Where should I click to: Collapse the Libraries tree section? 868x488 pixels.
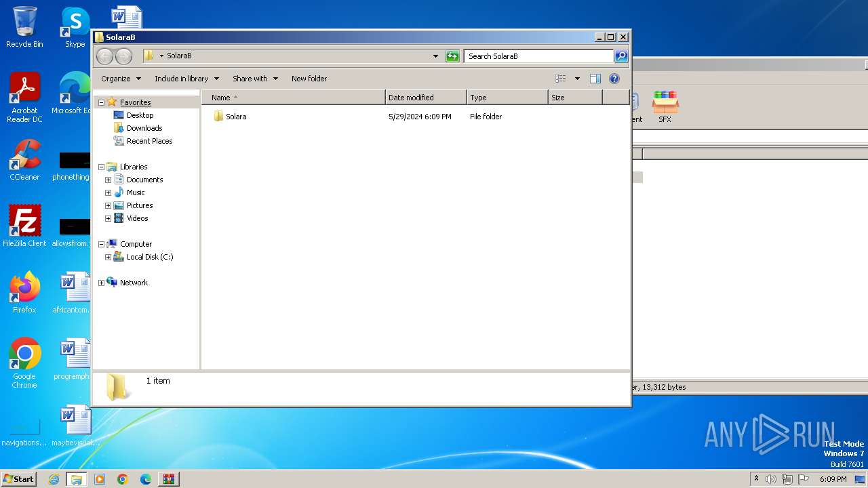pyautogui.click(x=101, y=167)
